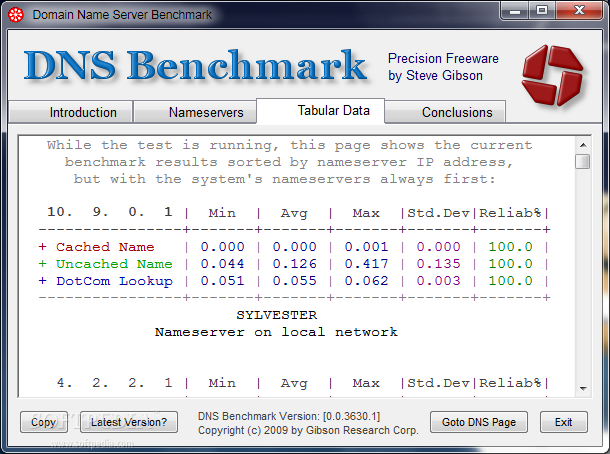The height and width of the screenshot is (454, 610).
Task: Open the Conclusions tab
Action: coord(445,112)
